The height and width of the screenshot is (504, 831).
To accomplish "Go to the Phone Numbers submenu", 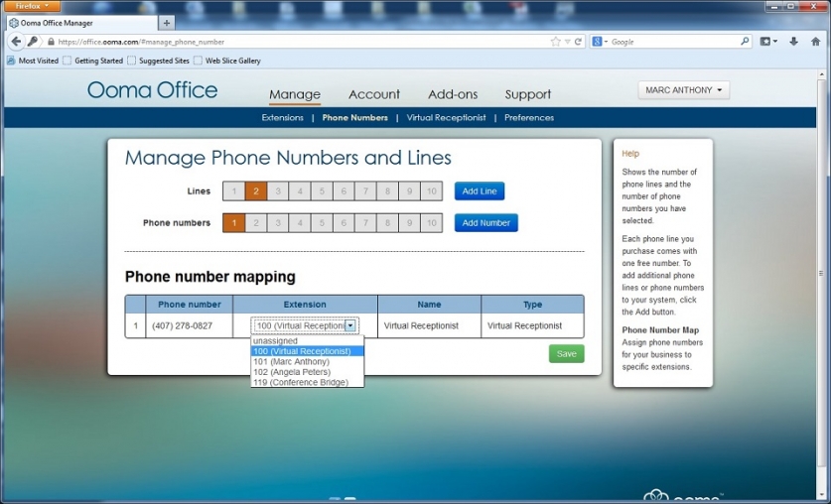I will pos(355,117).
